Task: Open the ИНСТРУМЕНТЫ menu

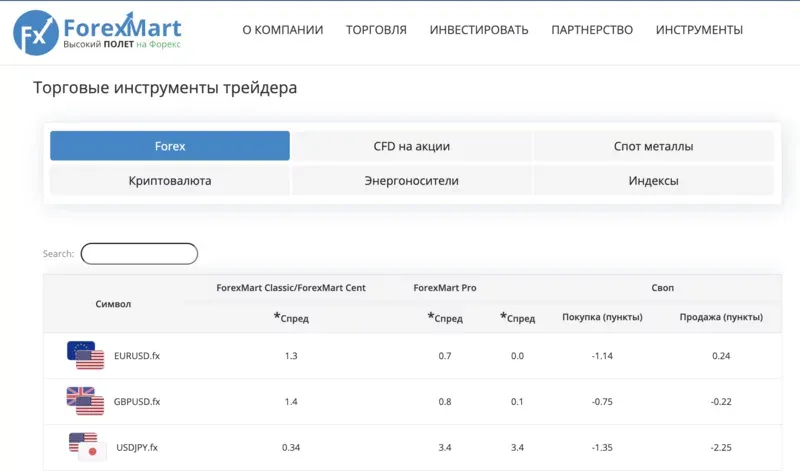Action: coord(699,30)
